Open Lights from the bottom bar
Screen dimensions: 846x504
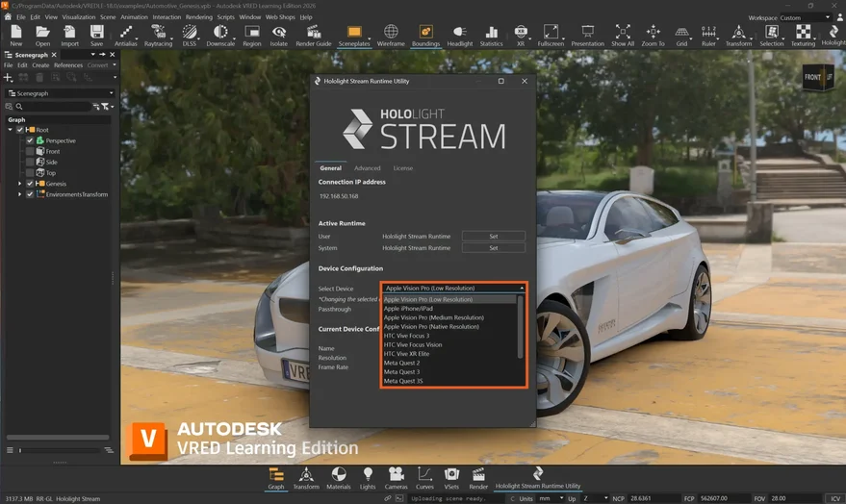pyautogui.click(x=368, y=478)
